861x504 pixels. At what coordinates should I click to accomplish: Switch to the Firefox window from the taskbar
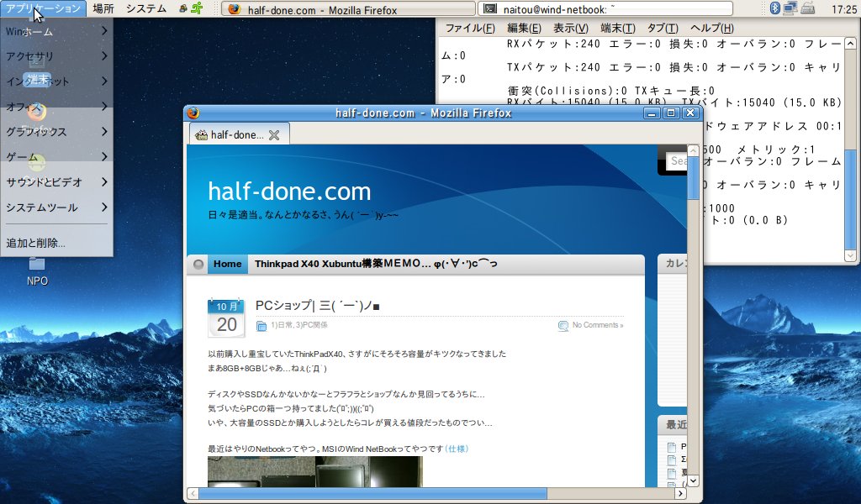click(x=348, y=8)
